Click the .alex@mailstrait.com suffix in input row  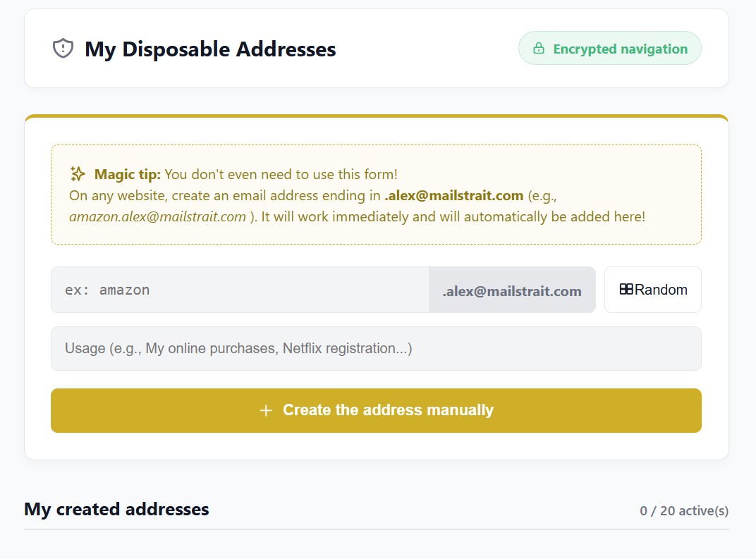pos(512,291)
